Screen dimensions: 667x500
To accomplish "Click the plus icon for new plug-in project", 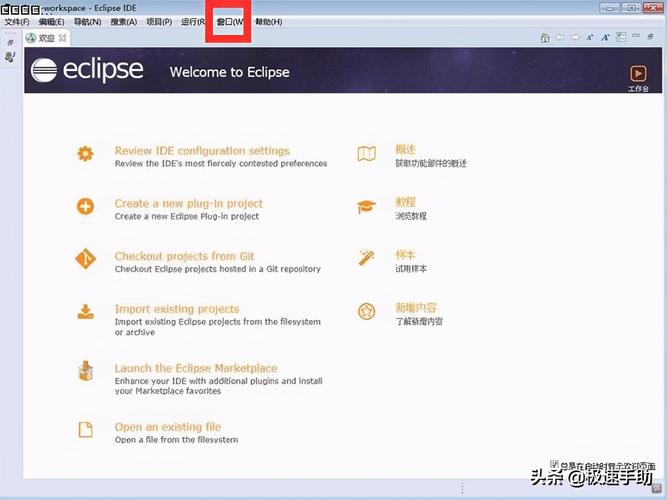I will [85, 206].
